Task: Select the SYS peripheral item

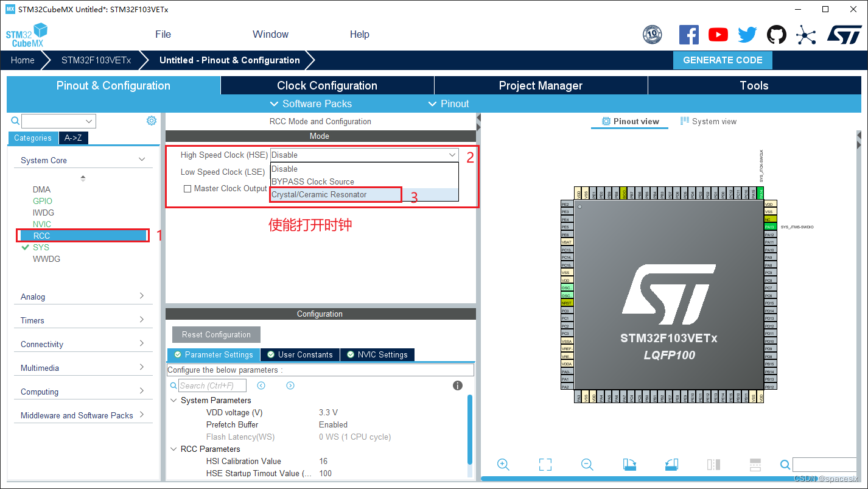Action: coord(41,247)
